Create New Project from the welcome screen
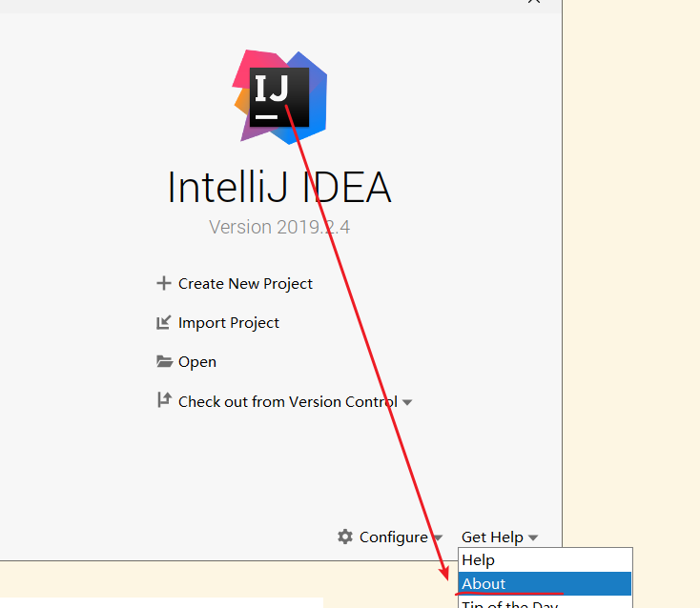 point(245,284)
